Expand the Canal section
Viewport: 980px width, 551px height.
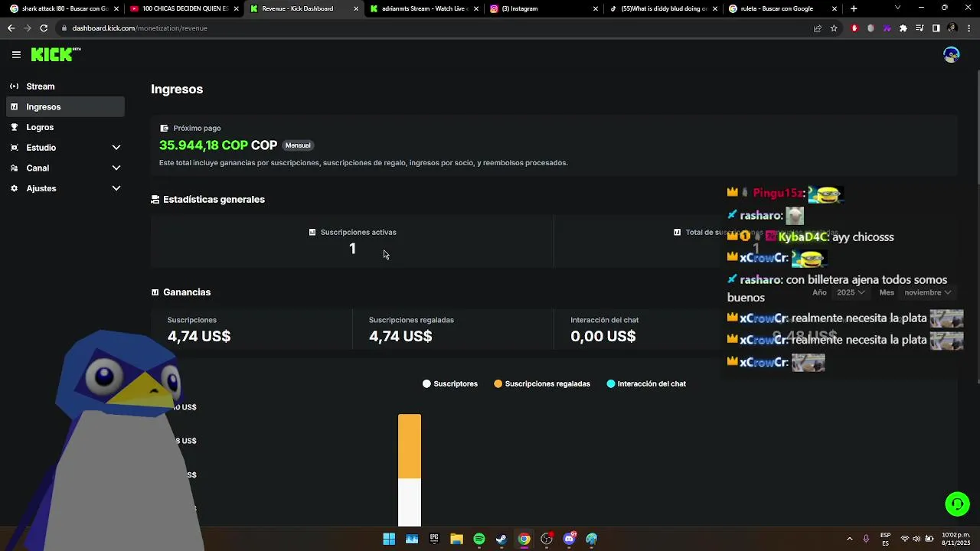pyautogui.click(x=65, y=168)
